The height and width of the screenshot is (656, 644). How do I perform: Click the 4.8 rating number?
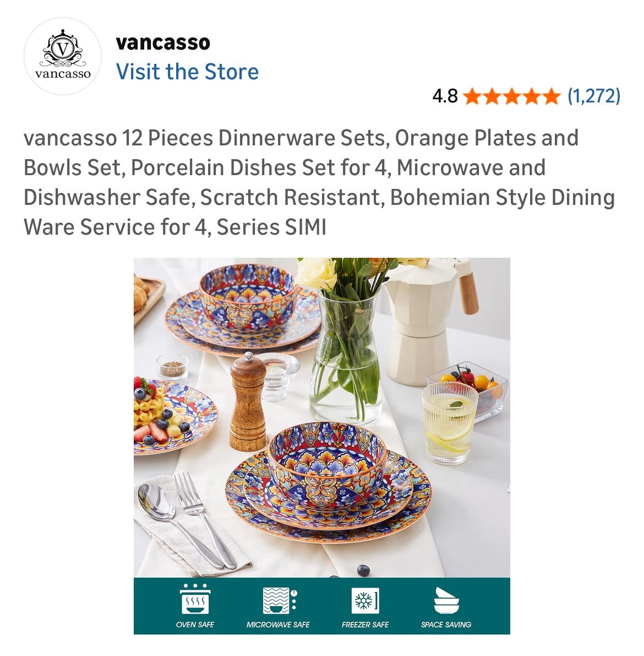point(445,96)
